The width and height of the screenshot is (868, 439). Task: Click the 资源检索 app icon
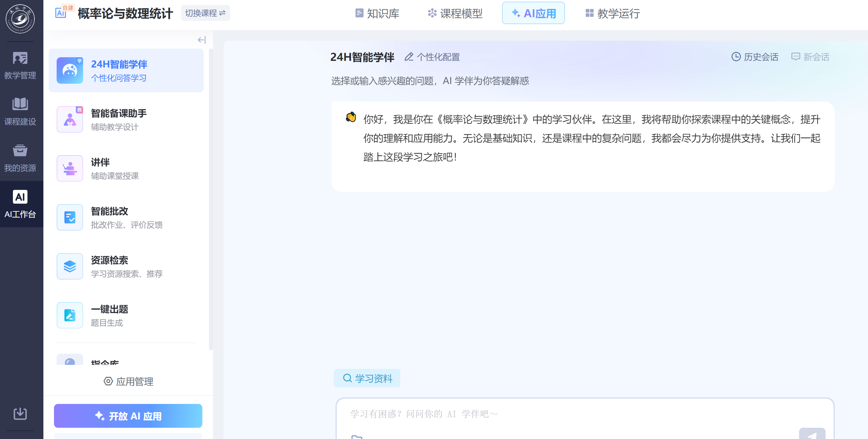click(x=70, y=266)
